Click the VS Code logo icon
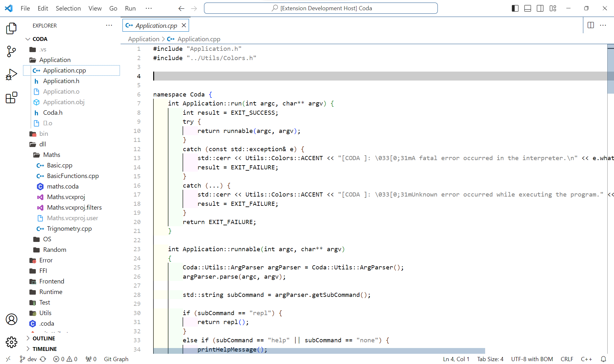The height and width of the screenshot is (364, 614). pos(9,8)
